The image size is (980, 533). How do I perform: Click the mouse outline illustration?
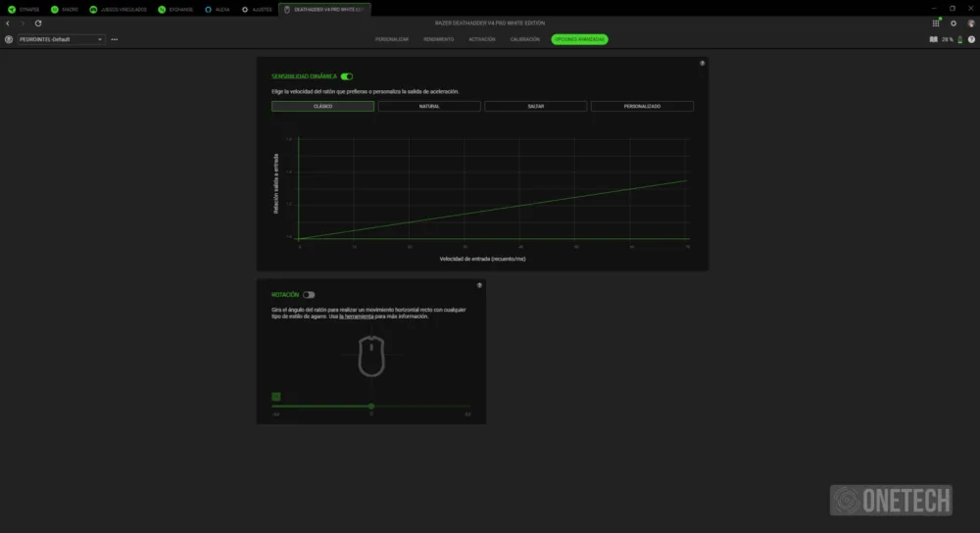[371, 357]
